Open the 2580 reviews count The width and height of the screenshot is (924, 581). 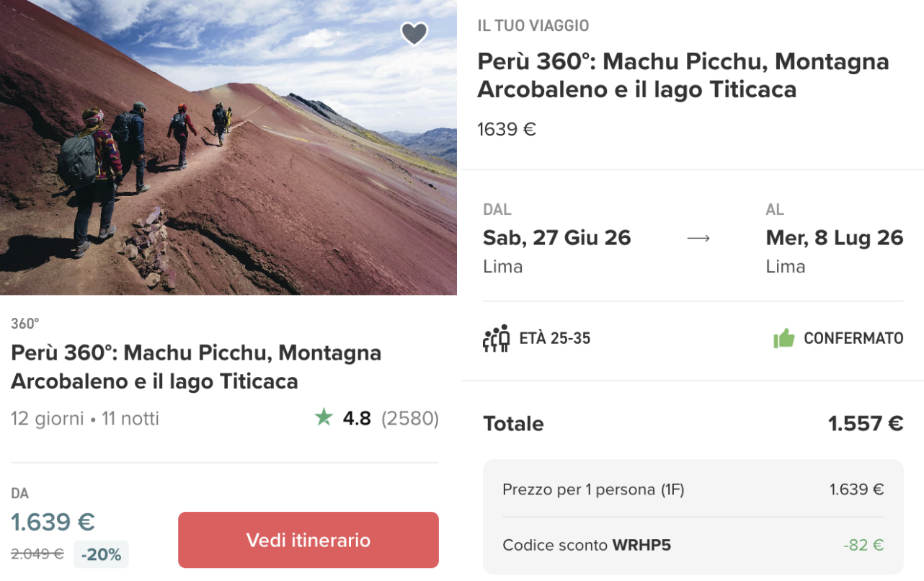[410, 418]
